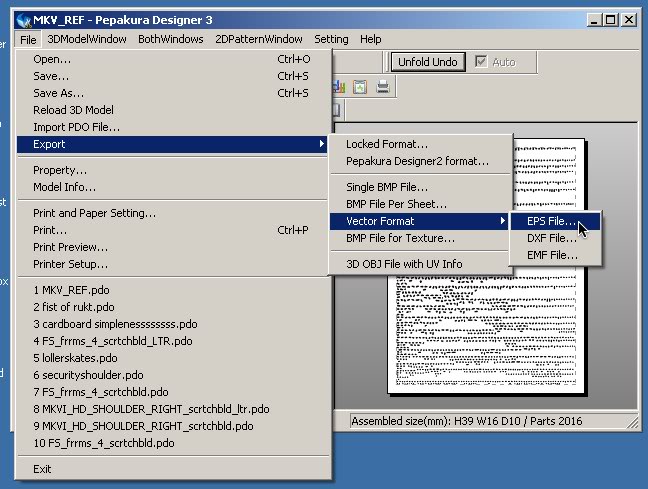Choose Print... from the File menu

[x=172, y=230]
